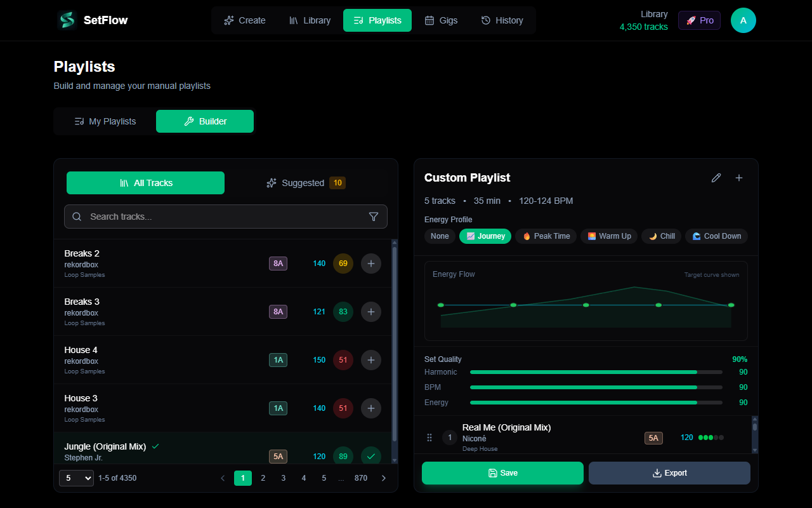
Task: Add Breaks 2 using its plus button
Action: click(x=371, y=263)
